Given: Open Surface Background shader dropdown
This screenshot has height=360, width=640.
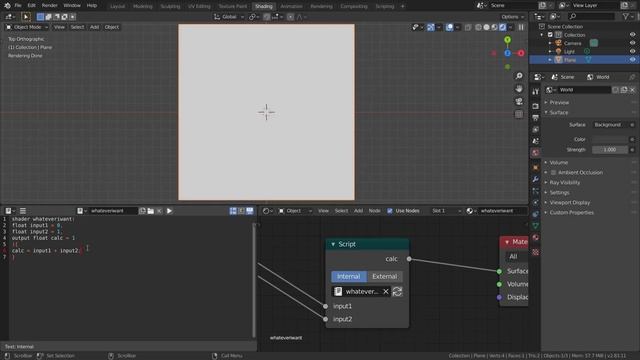Looking at the screenshot, I should point(610,125).
